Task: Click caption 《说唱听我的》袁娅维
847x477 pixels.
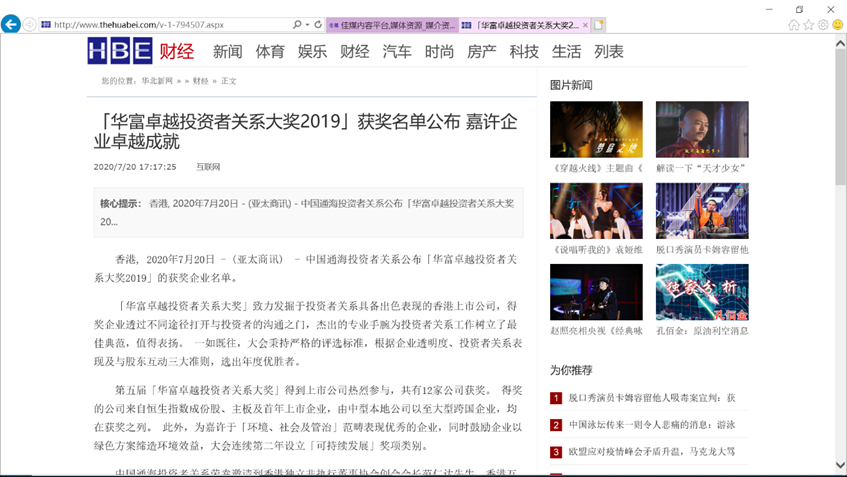Action: coord(596,250)
